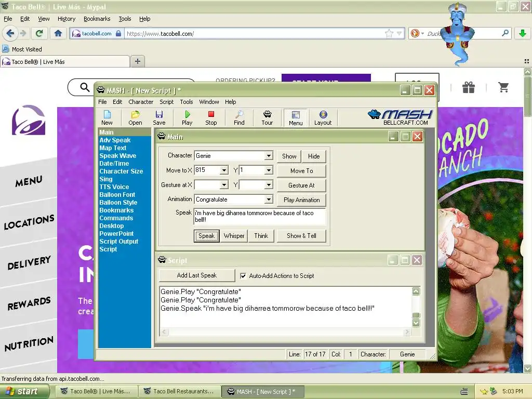Open the browser History menu
The width and height of the screenshot is (532, 399).
pyautogui.click(x=66, y=19)
